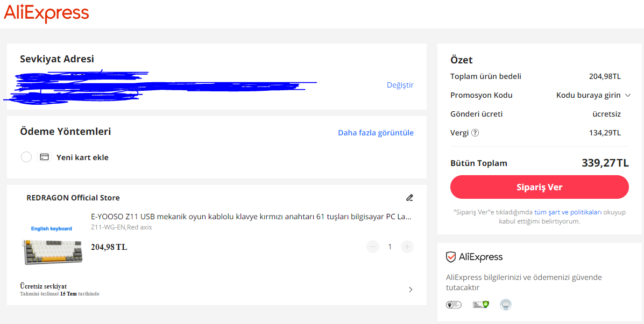Click the Ücretsiz sevkiyat text
This screenshot has height=324, width=644.
tap(43, 286)
